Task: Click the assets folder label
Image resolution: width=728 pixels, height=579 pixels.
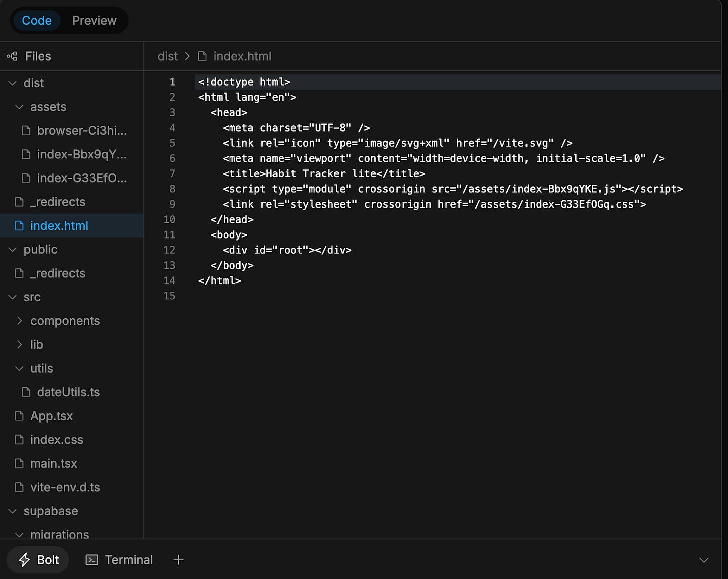Action: (48, 107)
